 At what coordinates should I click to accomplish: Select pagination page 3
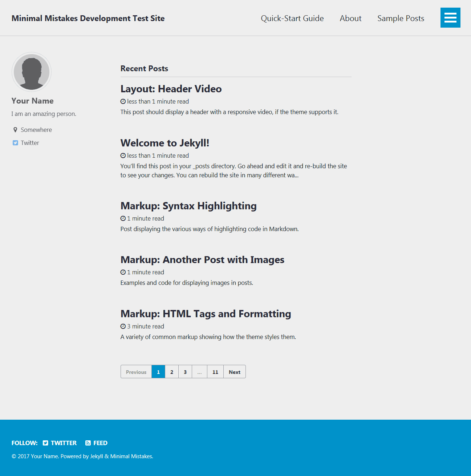pos(185,372)
